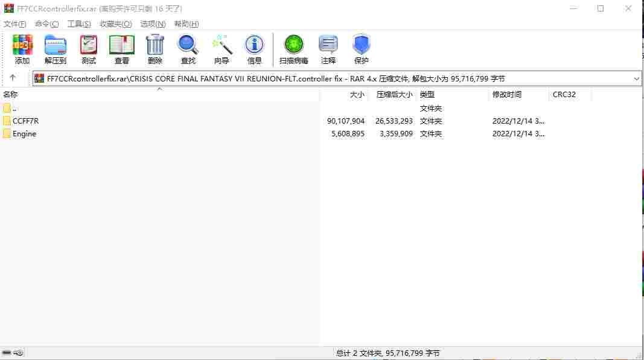Click the parent '..' folder icon
644x360 pixels.
7,108
